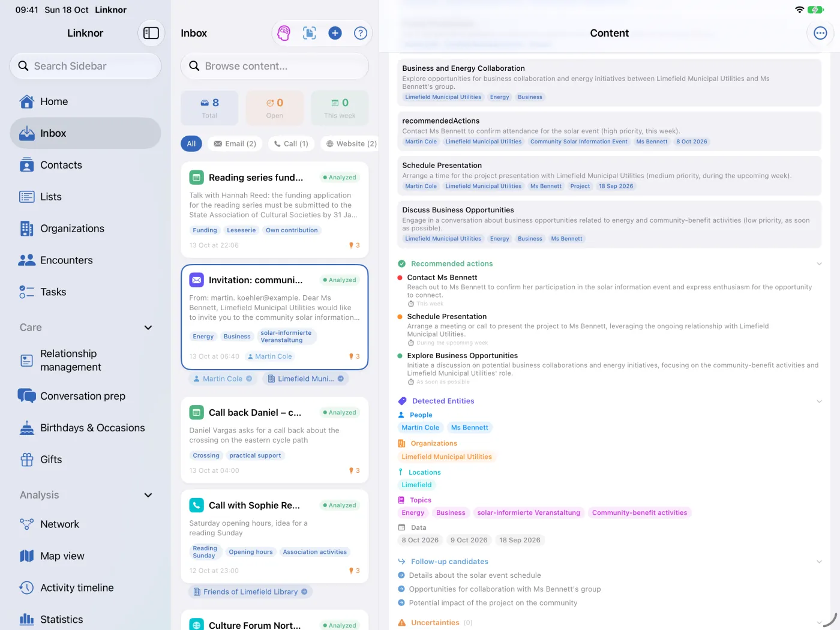Open Lists section
Image resolution: width=840 pixels, height=630 pixels.
(x=85, y=197)
